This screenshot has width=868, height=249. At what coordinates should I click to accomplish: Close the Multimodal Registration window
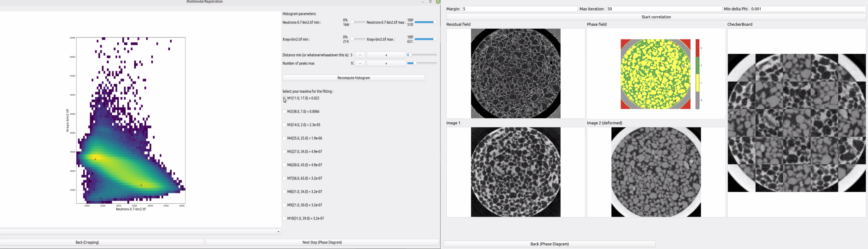pyautogui.click(x=438, y=2)
